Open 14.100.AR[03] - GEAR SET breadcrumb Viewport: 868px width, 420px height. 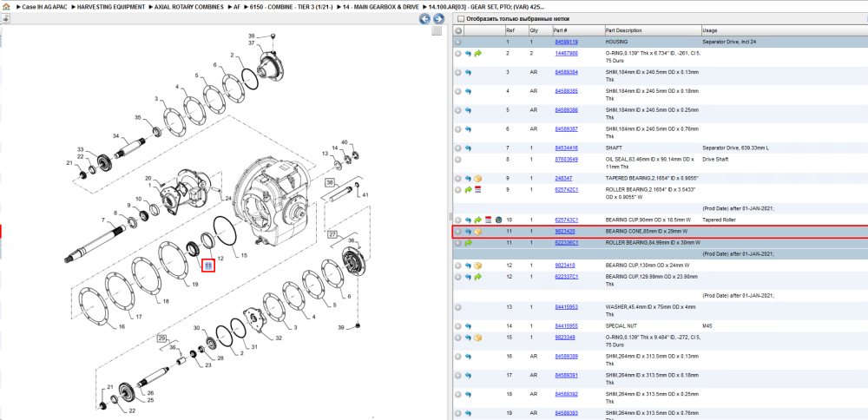(x=487, y=8)
